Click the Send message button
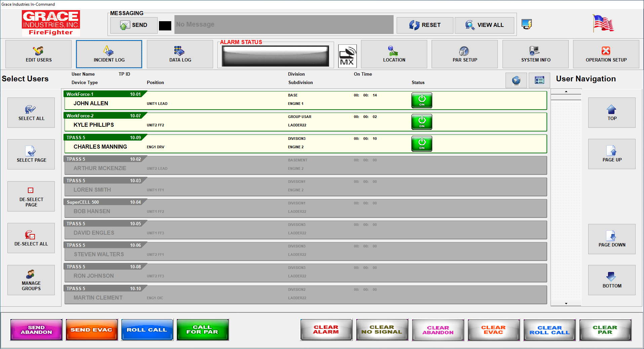This screenshot has width=644, height=349. point(134,25)
